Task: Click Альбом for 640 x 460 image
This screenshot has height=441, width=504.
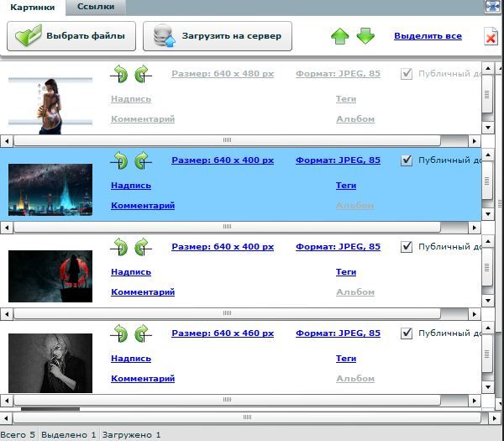Action: point(355,378)
